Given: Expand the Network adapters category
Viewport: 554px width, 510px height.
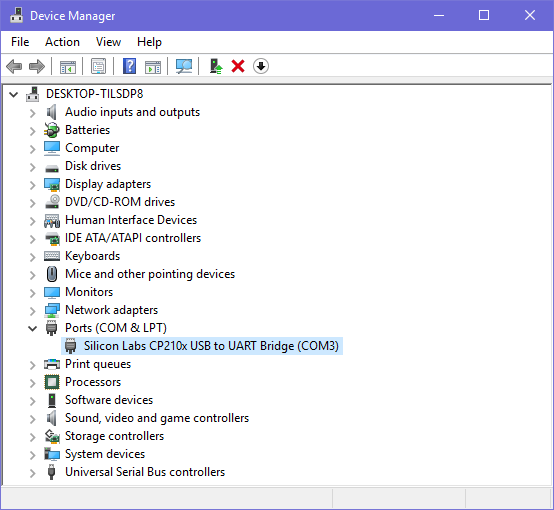Looking at the screenshot, I should (x=33, y=311).
